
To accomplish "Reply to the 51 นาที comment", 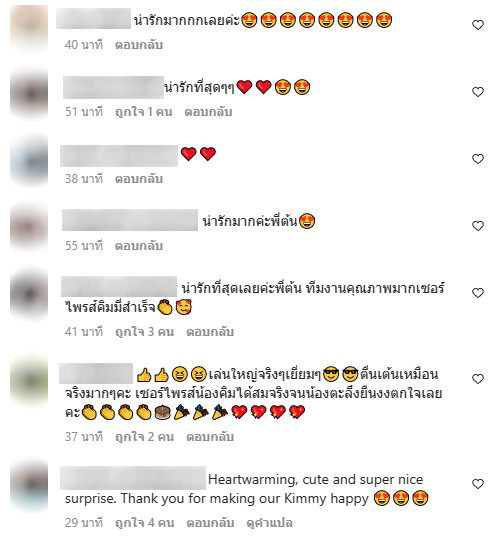I will tap(208, 112).
